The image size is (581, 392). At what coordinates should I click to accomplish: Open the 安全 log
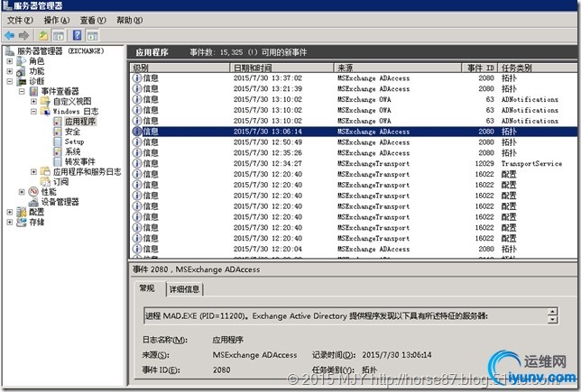point(72,132)
